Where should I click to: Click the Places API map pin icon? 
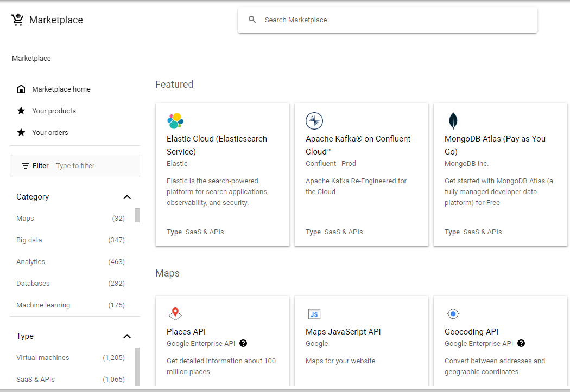coord(175,313)
